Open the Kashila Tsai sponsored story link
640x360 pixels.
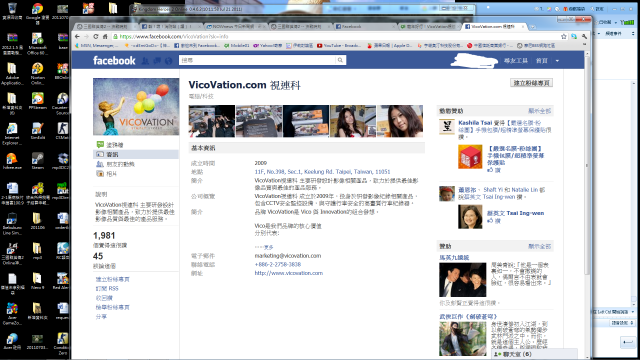tap(475, 123)
